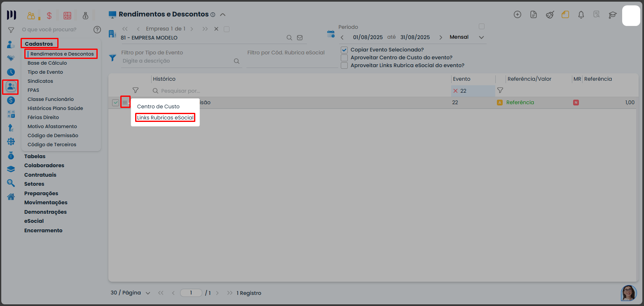Viewport: 644px width, 306px height.
Task: Check Aproveitar Links Rubrica eSocial do evento
Action: pos(344,65)
